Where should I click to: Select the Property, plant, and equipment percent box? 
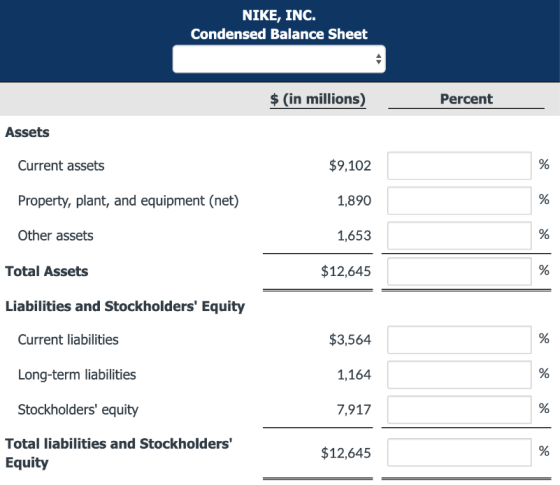tap(459, 201)
